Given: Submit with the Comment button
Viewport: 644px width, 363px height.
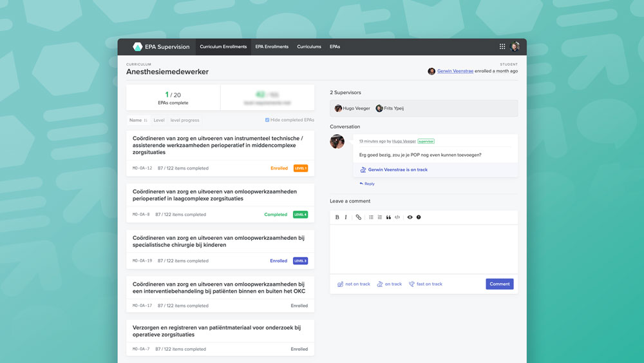Looking at the screenshot, I should point(499,284).
